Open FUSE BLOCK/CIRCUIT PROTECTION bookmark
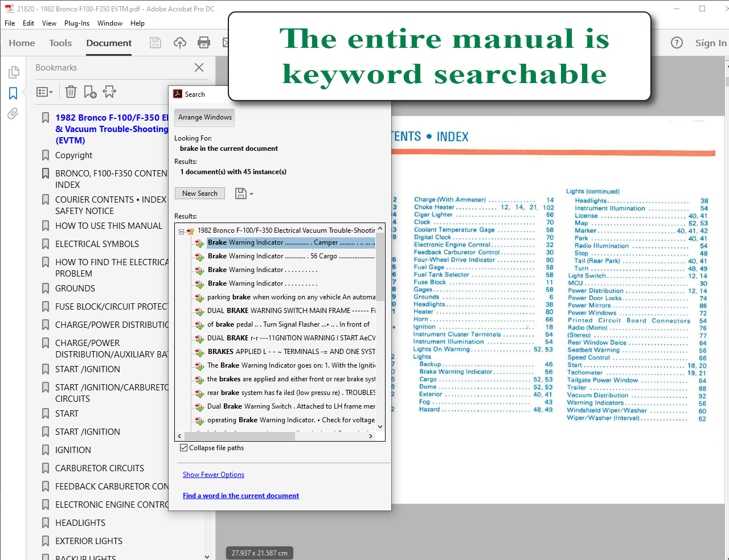Screen dimensions: 729x560 (x=112, y=307)
